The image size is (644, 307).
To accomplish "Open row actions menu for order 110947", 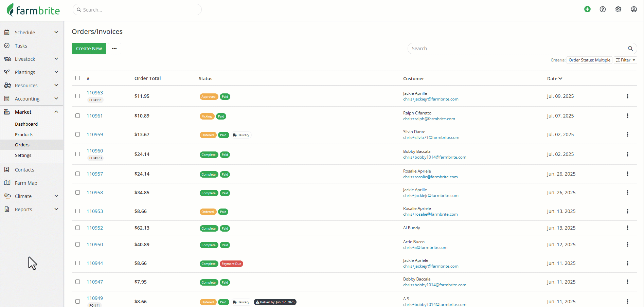I will (x=627, y=282).
